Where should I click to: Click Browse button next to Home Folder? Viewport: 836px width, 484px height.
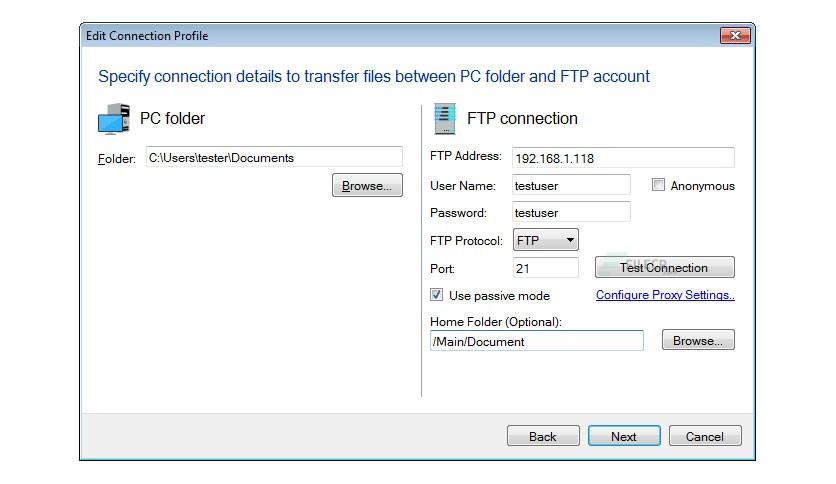pos(698,340)
